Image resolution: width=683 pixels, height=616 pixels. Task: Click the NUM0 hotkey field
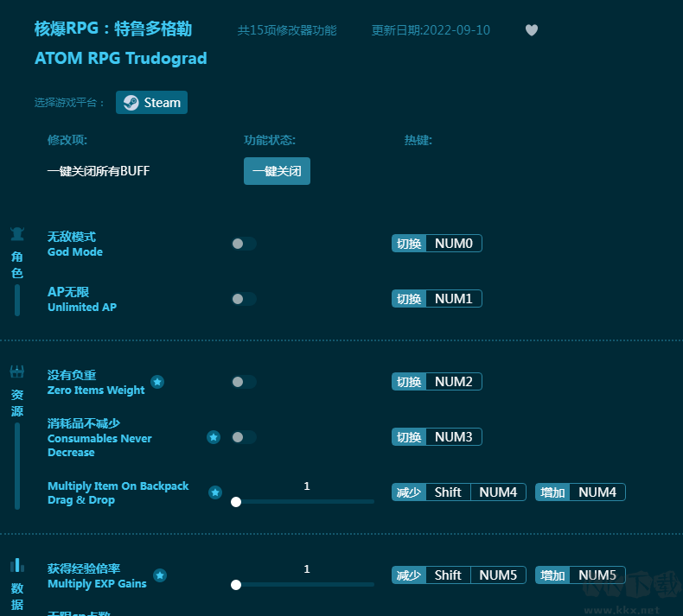click(454, 244)
